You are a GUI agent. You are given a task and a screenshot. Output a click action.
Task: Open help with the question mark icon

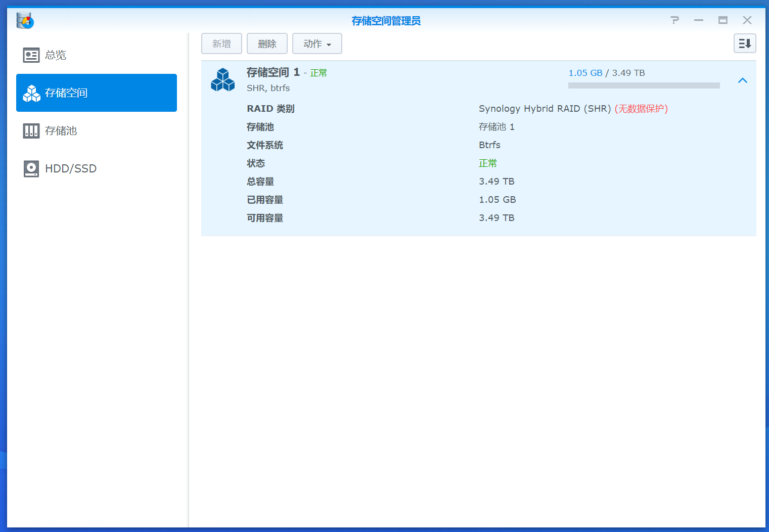pos(674,20)
